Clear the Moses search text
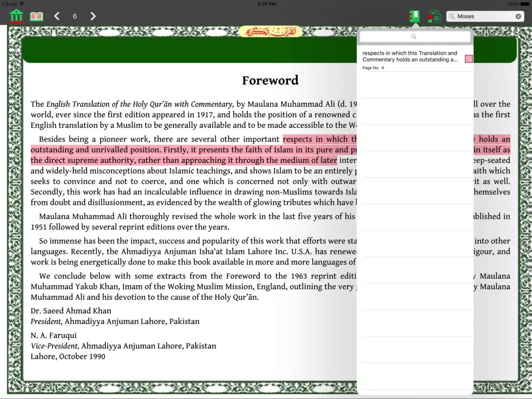Image resolution: width=532 pixels, height=399 pixels. (518, 16)
